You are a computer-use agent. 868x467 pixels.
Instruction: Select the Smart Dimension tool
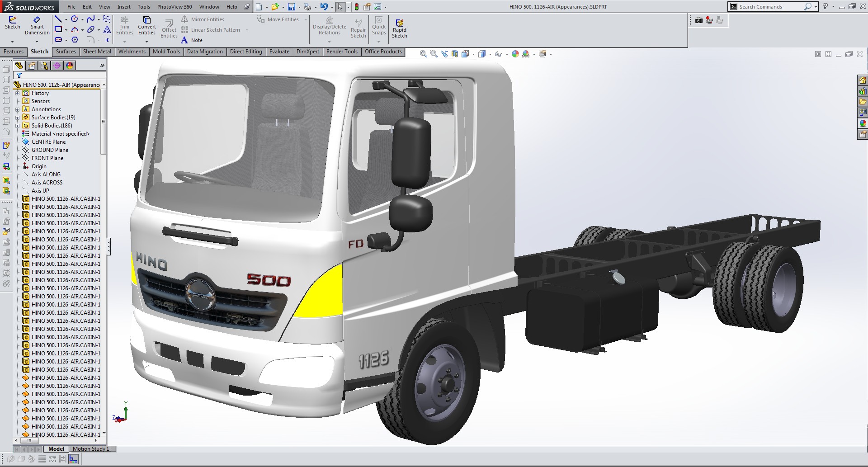37,26
